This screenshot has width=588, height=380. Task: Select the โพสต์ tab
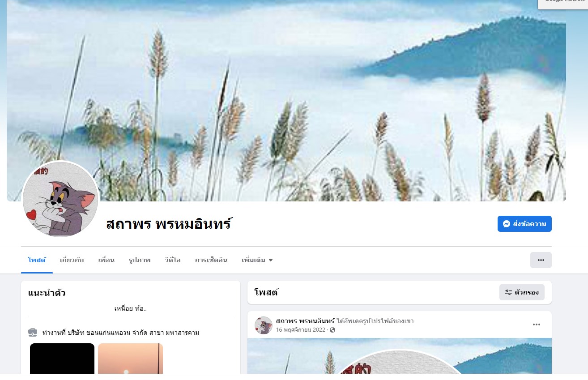coord(37,260)
